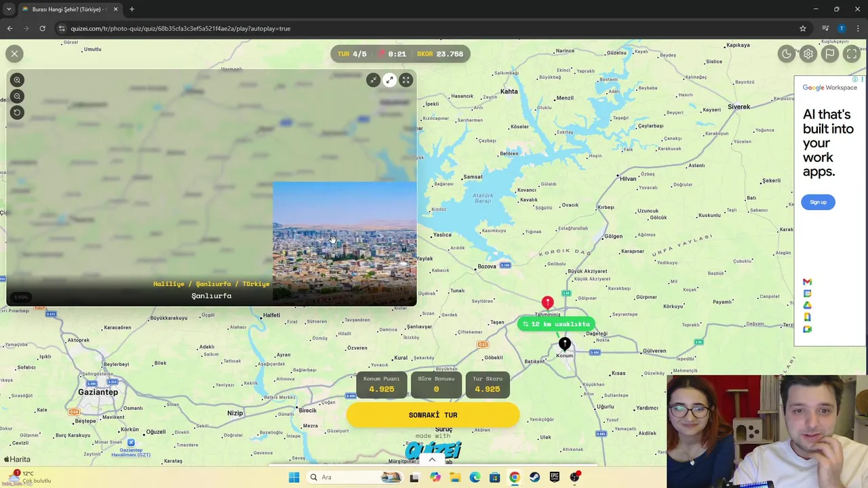Open File Explorer from the taskbar
The image size is (868, 488).
pyautogui.click(x=455, y=477)
